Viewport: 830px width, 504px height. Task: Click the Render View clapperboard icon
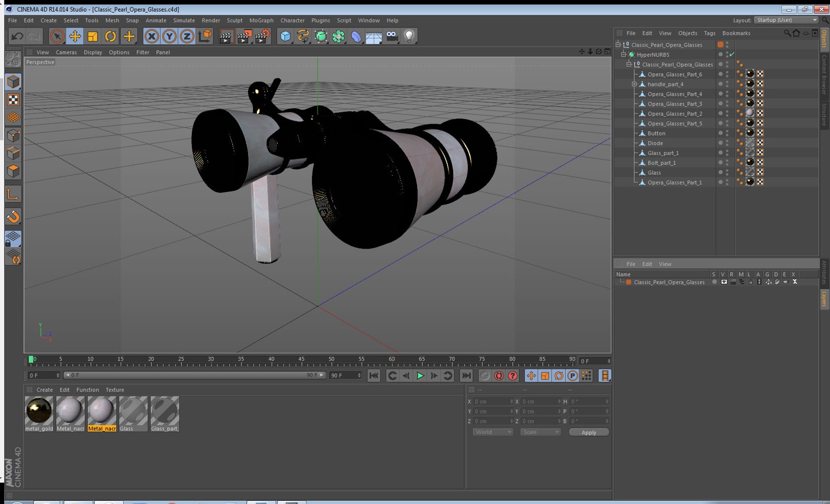pyautogui.click(x=226, y=36)
